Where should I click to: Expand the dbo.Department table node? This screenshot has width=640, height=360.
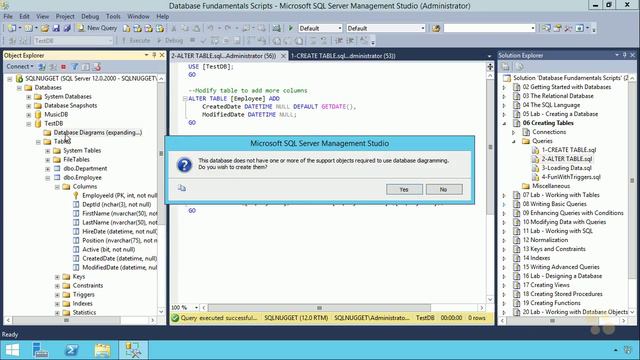48,169
